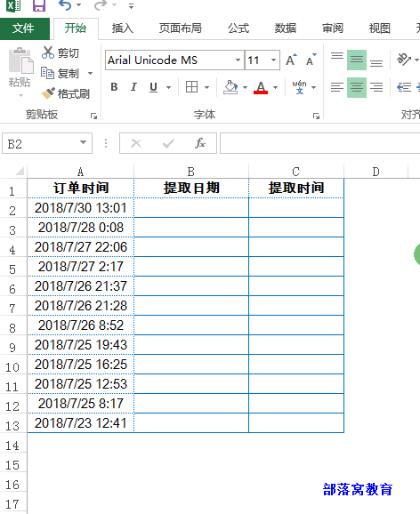Open font group dialog launcher
Viewport: 420px width, 514px height.
[316, 116]
